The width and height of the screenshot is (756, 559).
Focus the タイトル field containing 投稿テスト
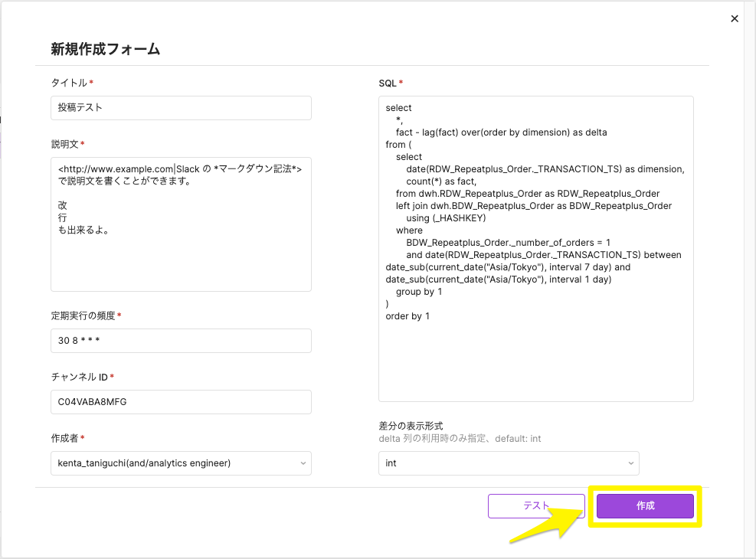(x=181, y=108)
